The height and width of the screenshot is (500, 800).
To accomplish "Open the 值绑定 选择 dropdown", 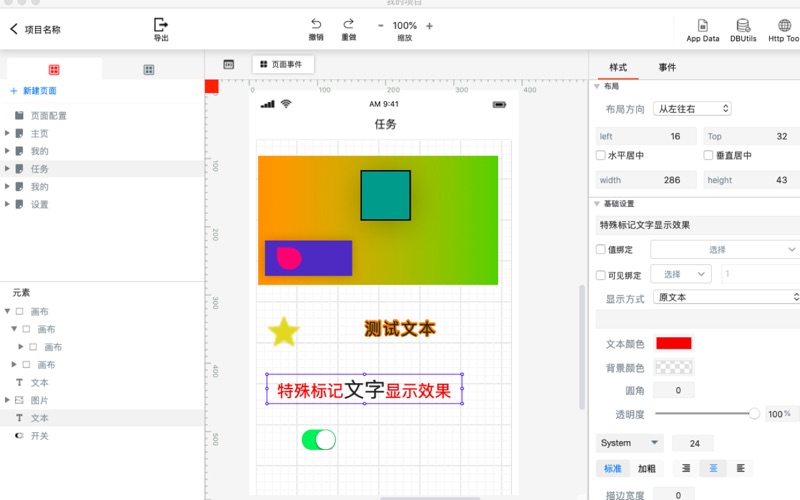I will 725,249.
